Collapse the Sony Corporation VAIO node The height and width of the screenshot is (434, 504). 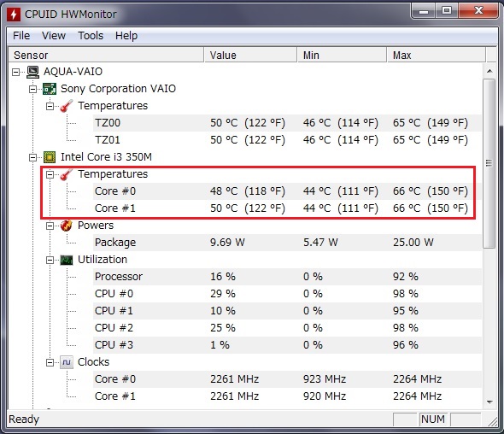coord(32,89)
